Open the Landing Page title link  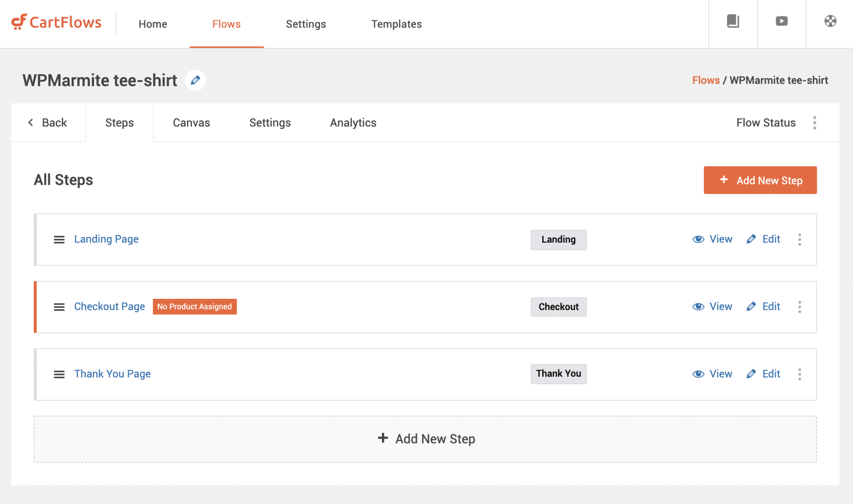(106, 239)
